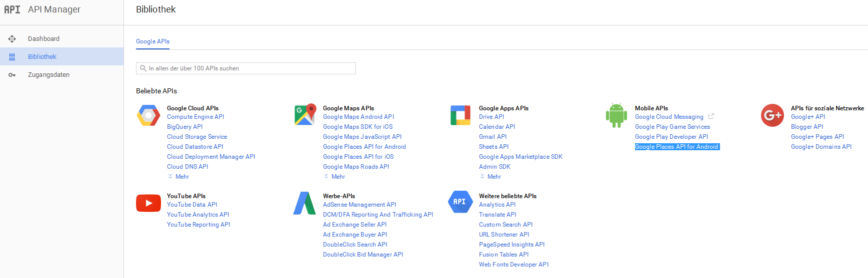The width and height of the screenshot is (868, 278).
Task: Click the Google Apps APIs square icon
Action: (460, 115)
